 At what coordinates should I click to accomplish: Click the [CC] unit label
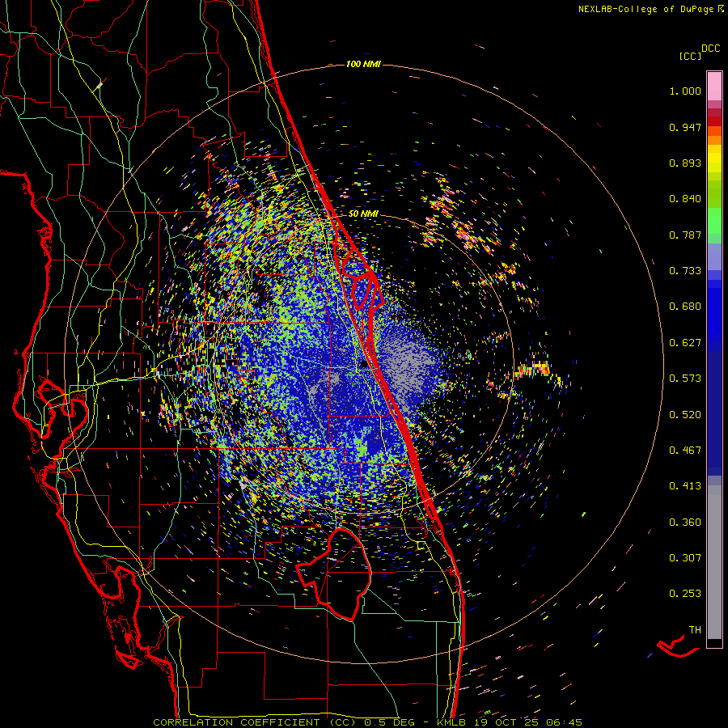click(690, 56)
